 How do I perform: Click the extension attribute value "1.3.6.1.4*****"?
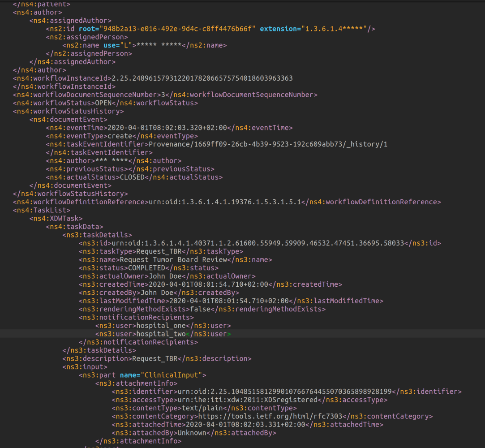click(x=335, y=29)
